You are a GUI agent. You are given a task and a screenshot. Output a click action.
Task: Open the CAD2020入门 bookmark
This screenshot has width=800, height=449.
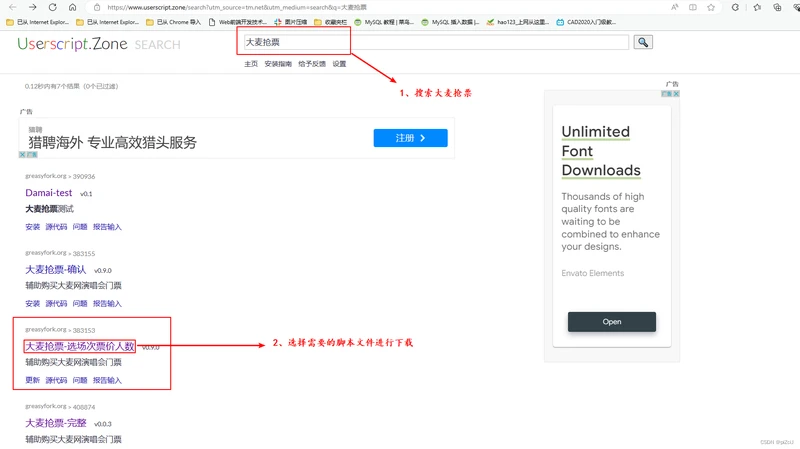pos(586,22)
